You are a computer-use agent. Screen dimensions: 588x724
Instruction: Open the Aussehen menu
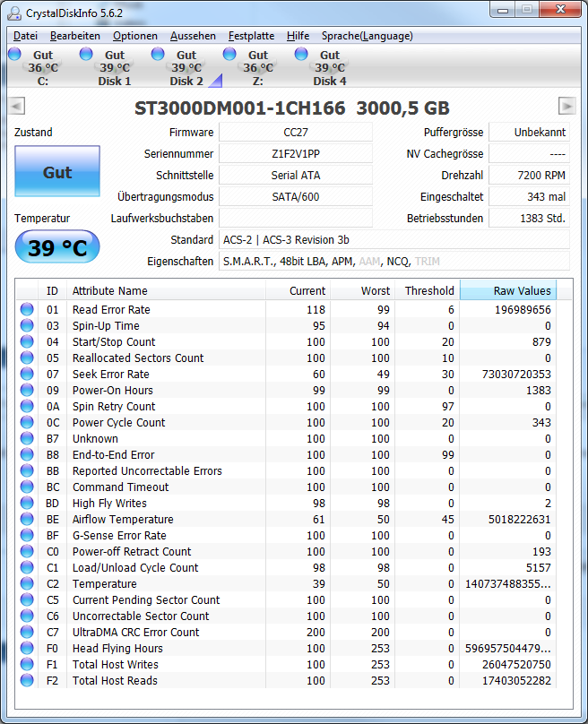click(193, 36)
